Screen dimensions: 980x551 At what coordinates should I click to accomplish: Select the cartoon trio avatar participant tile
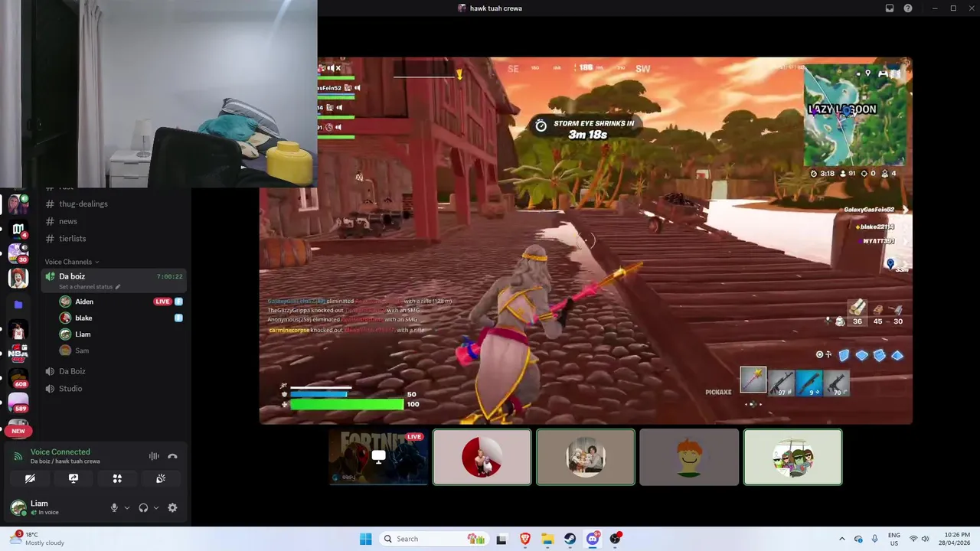point(792,457)
